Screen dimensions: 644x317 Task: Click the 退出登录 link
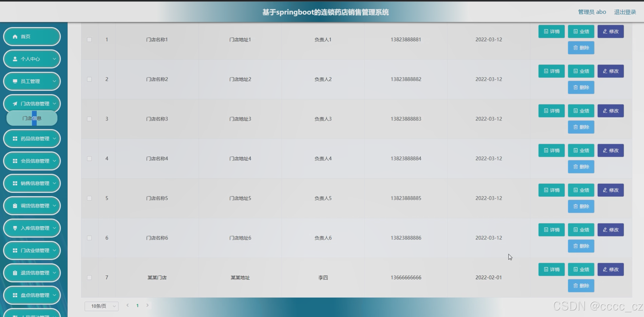pos(625,12)
